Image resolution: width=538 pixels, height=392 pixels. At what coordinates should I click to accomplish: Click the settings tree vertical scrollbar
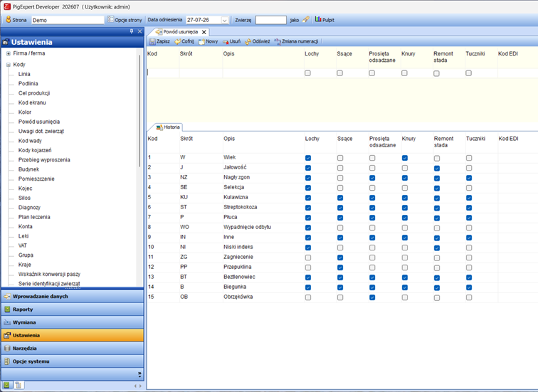tap(139, 110)
